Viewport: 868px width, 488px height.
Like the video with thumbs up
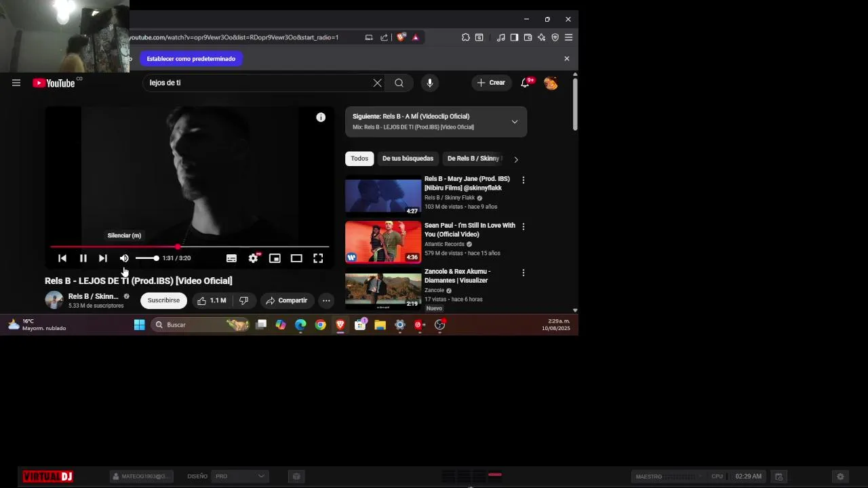[x=212, y=300]
